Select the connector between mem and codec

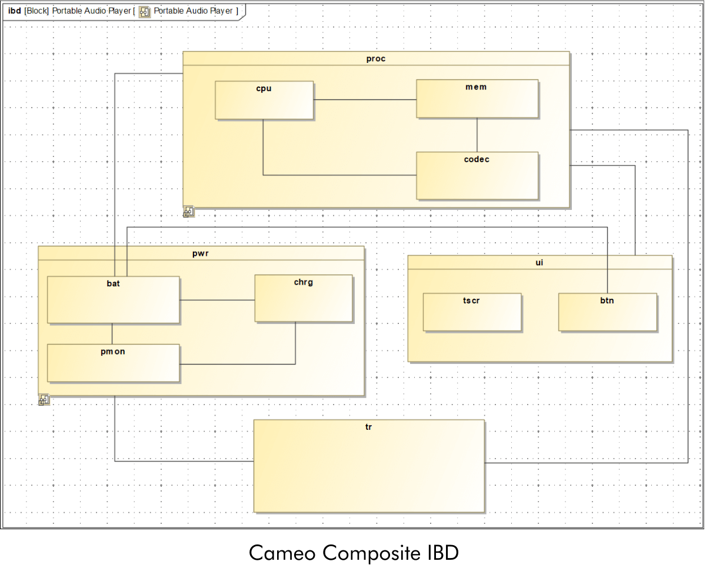[476, 135]
